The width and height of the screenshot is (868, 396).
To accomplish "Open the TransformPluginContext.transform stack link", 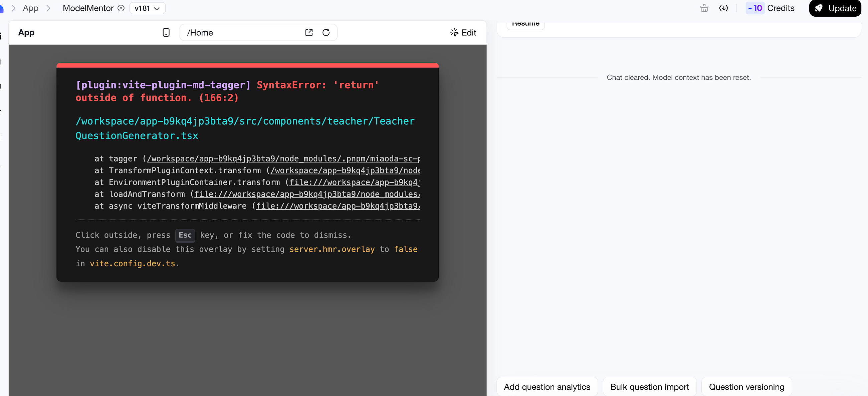I will coord(345,170).
